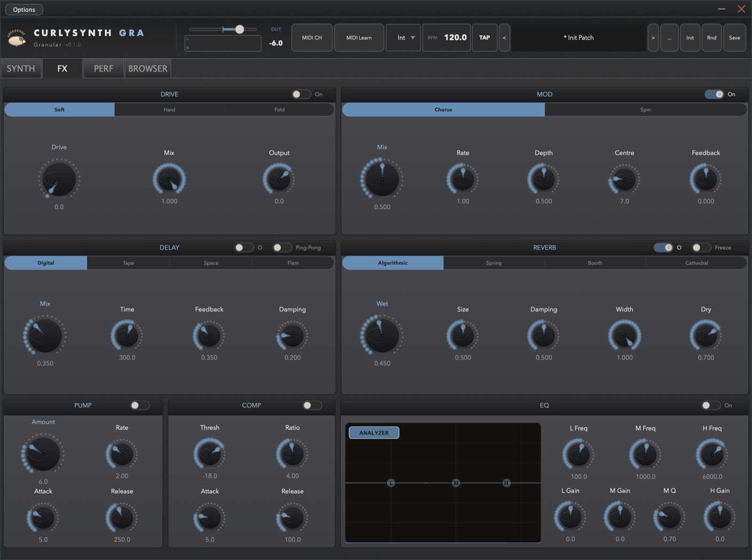Click the EQ H band node in graph
The height and width of the screenshot is (560, 752).
(506, 483)
